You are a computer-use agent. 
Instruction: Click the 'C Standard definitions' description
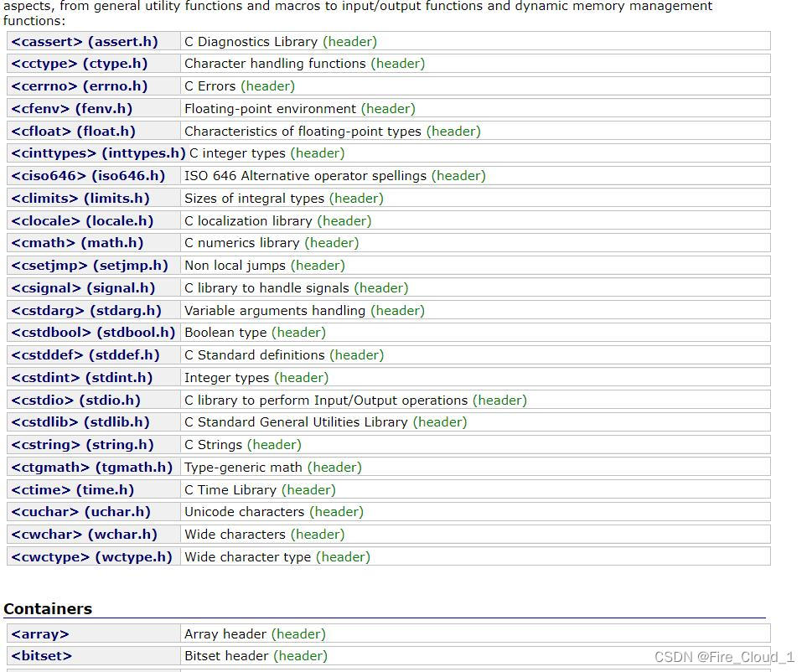pyautogui.click(x=255, y=355)
